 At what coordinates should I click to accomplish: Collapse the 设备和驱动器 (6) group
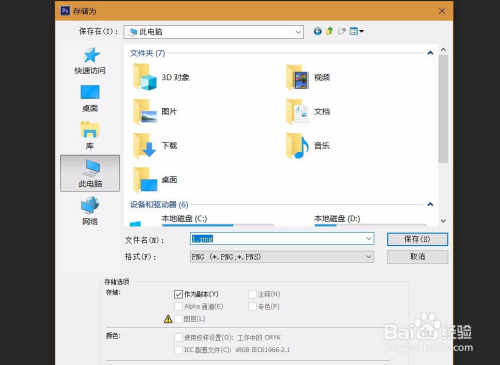pos(430,204)
